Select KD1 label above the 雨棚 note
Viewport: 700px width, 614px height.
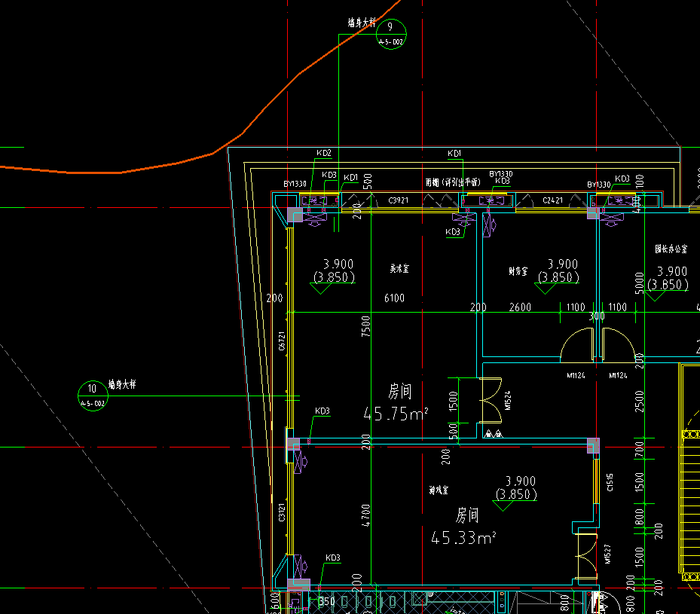(454, 154)
